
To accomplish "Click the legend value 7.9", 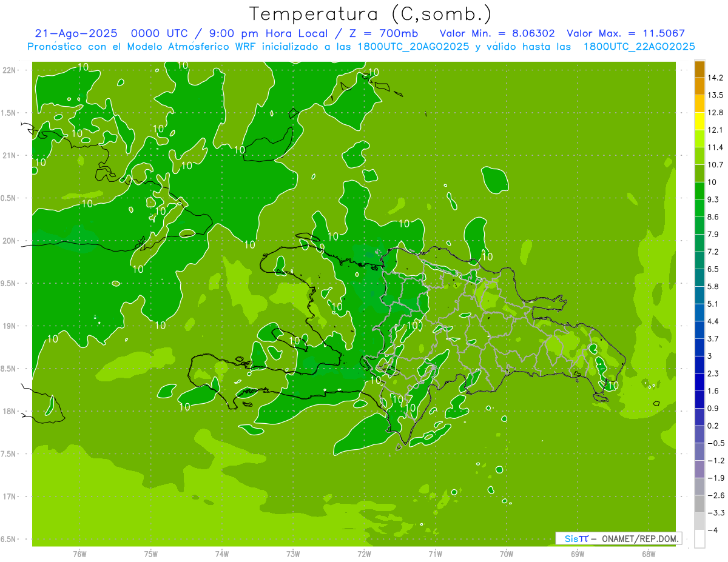I will click(x=713, y=235).
